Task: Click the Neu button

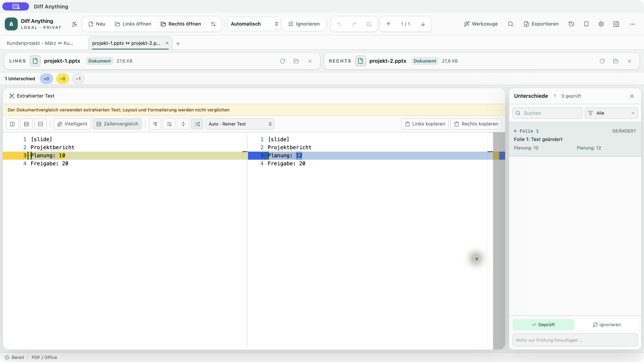Action: tap(97, 24)
